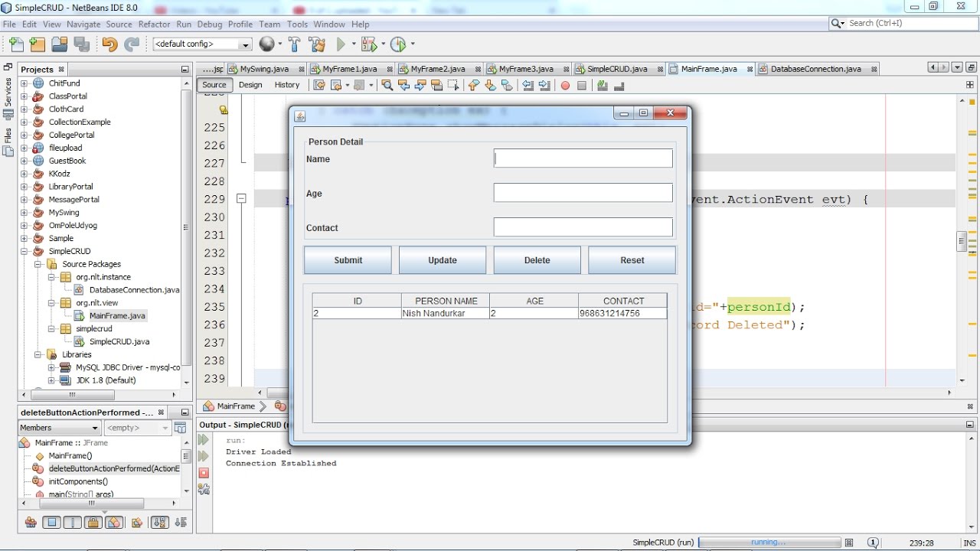Viewport: 980px width, 551px height.
Task: Toggle Show Static Members filter in Navigator
Action: click(72, 523)
